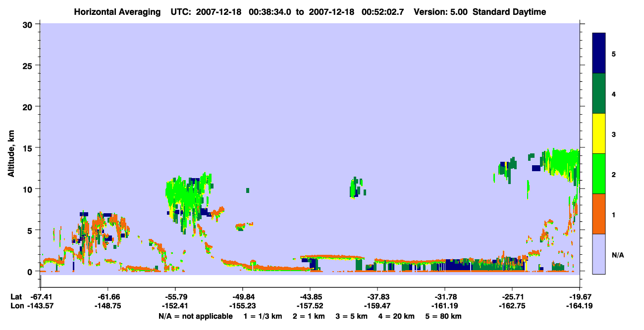
Task: Click the longitude value -157.52
Action: [x=310, y=306]
